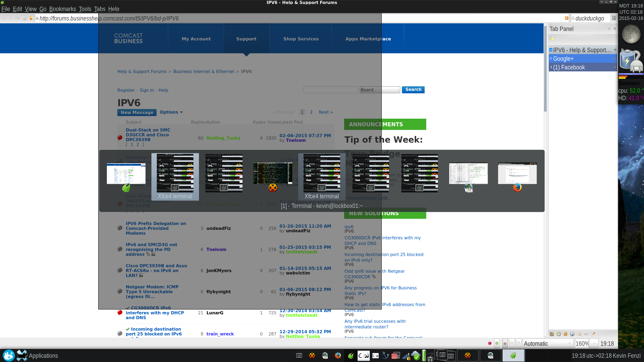Click author link train_wreck
The height and width of the screenshot is (362, 644).
tap(220, 334)
